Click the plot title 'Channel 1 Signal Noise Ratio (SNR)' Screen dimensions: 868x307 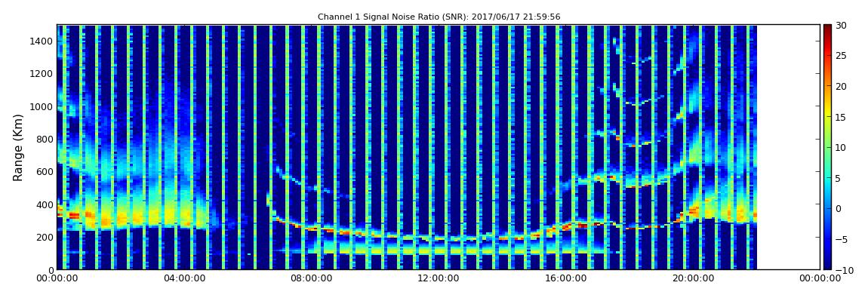coord(439,17)
